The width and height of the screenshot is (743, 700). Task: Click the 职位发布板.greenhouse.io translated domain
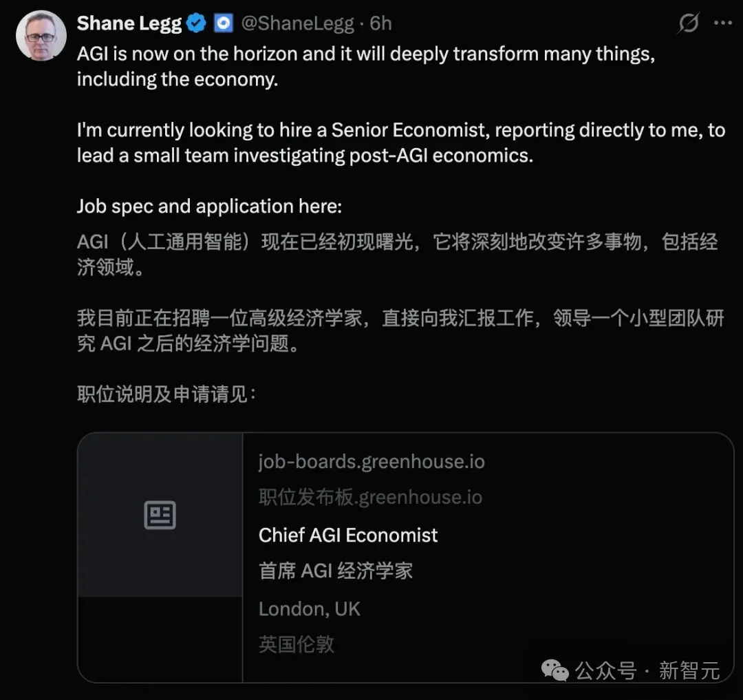[370, 497]
